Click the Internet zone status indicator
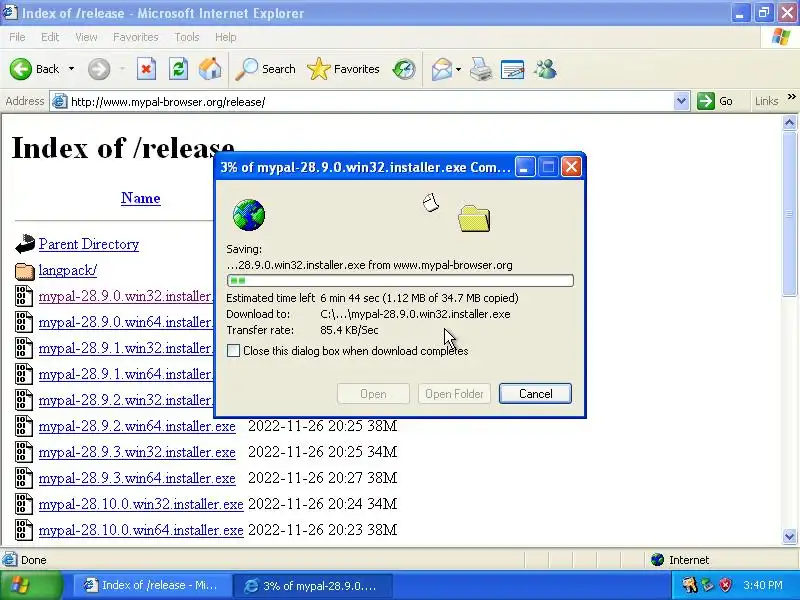This screenshot has height=600, width=800. pos(680,560)
